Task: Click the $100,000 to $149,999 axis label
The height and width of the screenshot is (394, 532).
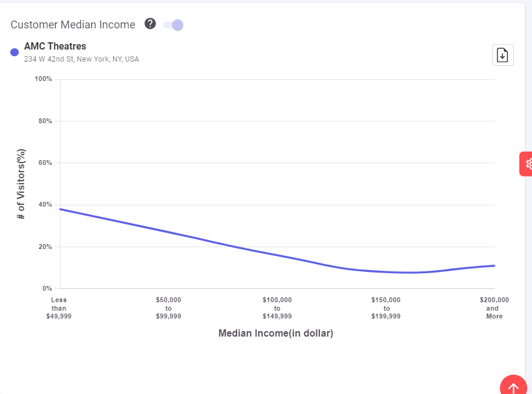Action: (x=277, y=308)
